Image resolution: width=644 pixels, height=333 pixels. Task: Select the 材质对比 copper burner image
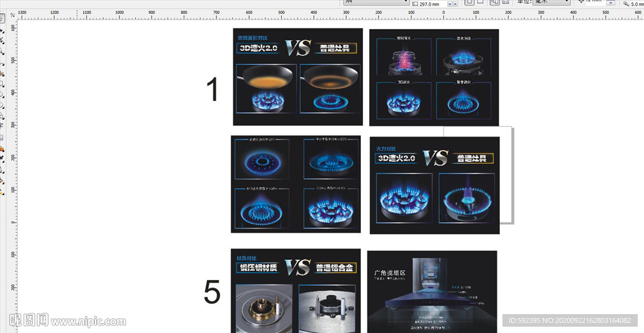[x=296, y=291]
